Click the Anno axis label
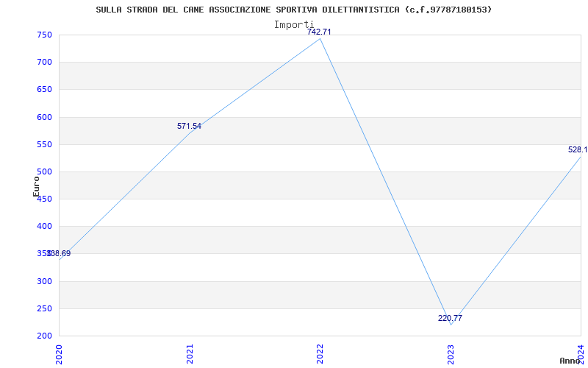Viewport: 588px width, 368px height. point(570,361)
